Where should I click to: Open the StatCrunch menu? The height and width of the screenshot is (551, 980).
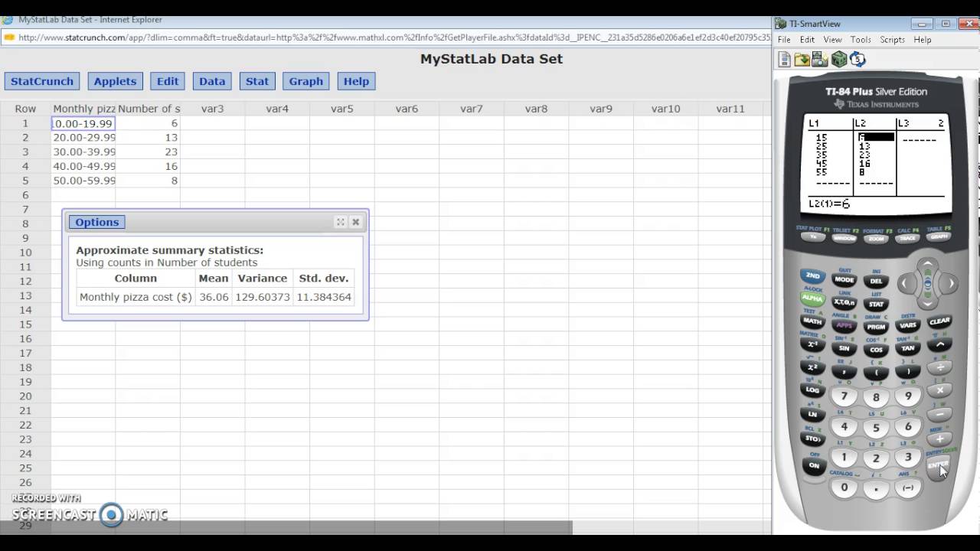point(42,81)
